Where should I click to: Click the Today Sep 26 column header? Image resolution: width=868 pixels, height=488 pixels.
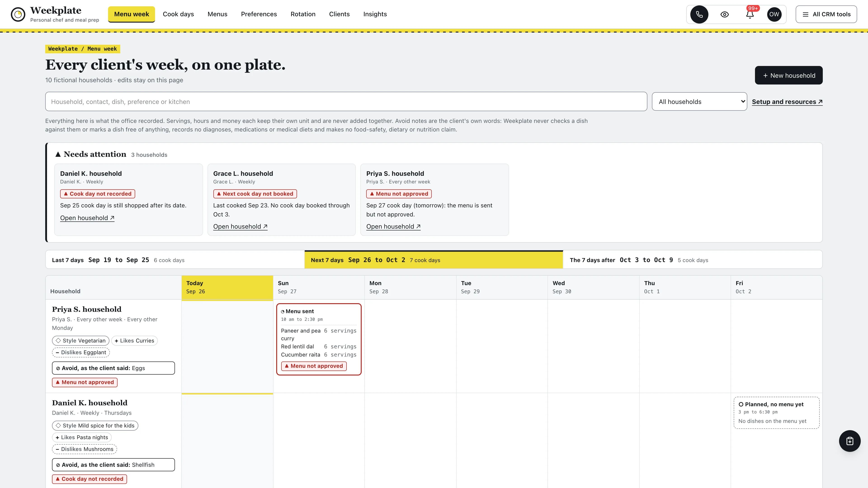[227, 287]
